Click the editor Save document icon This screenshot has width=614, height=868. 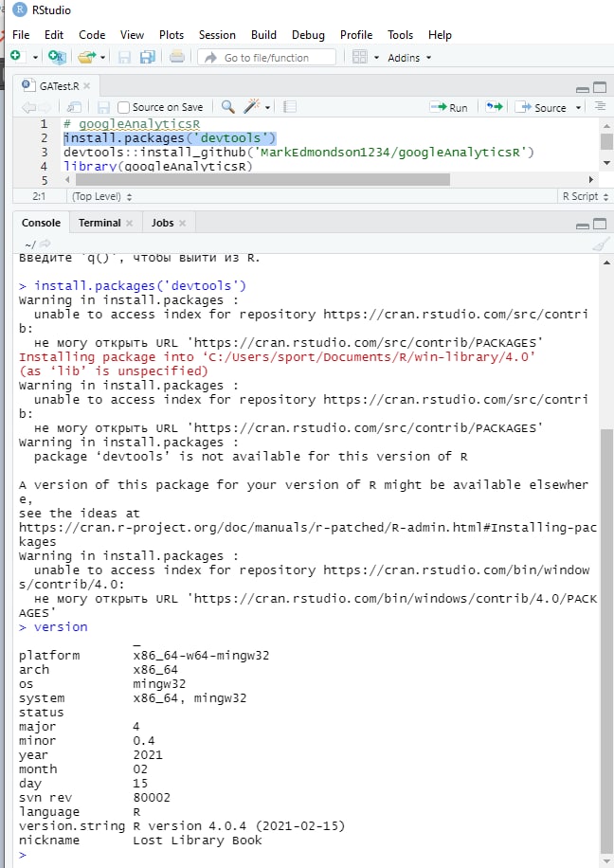(103, 107)
